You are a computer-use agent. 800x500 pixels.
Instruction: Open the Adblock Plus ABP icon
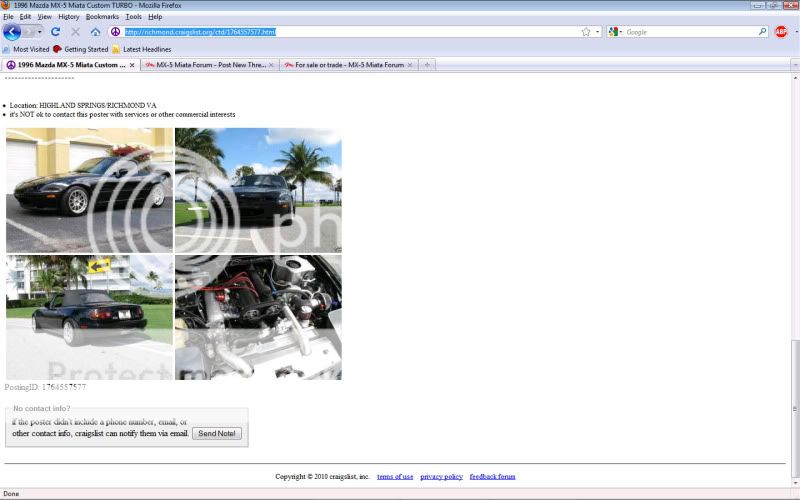[x=781, y=32]
